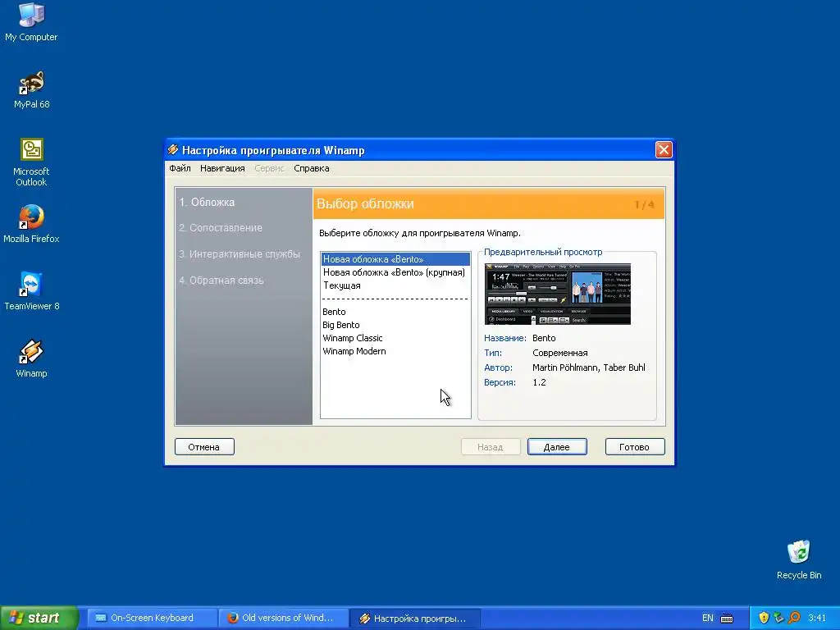Launch MyPal 68 browser shortcut
The height and width of the screenshot is (630, 840).
(31, 89)
